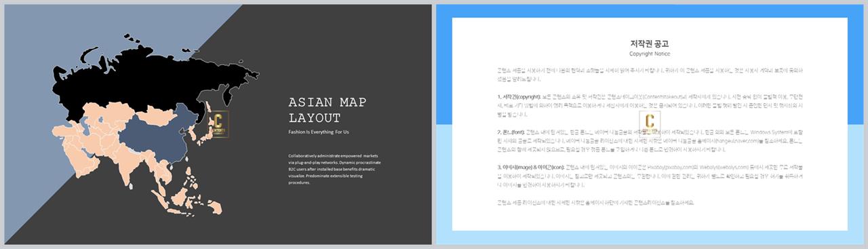Click the "Fashion Is Everything For Us" subtitle
The width and height of the screenshot is (868, 249).
(319, 132)
